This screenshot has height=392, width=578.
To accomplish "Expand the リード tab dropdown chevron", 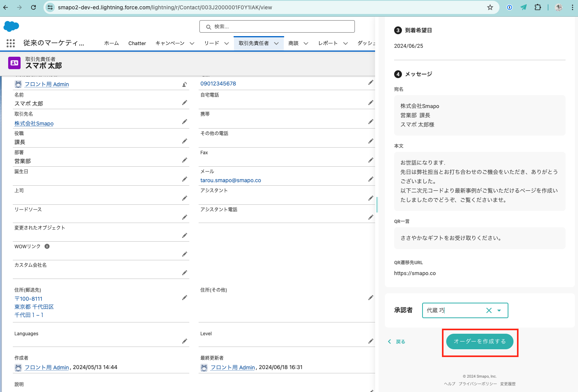I will 227,44.
